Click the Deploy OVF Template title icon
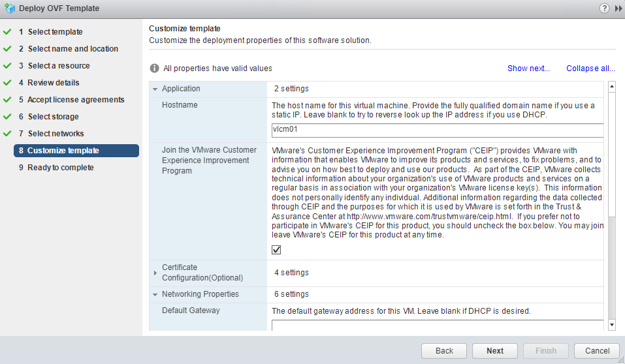Image resolution: width=625 pixels, height=364 pixels. [9, 8]
